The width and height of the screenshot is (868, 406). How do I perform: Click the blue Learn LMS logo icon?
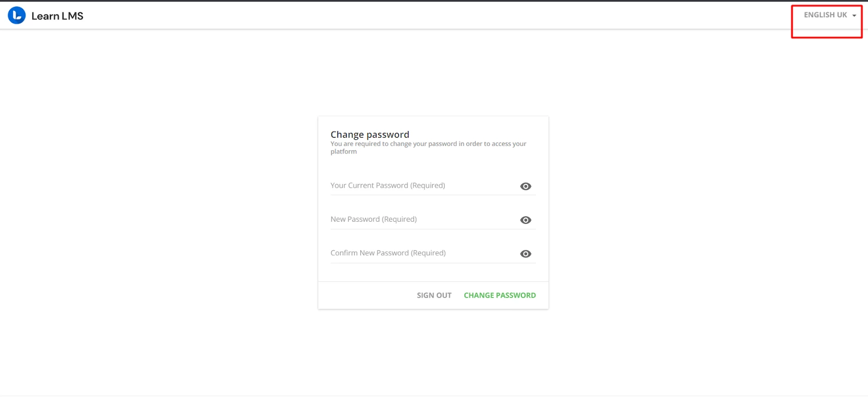(17, 16)
